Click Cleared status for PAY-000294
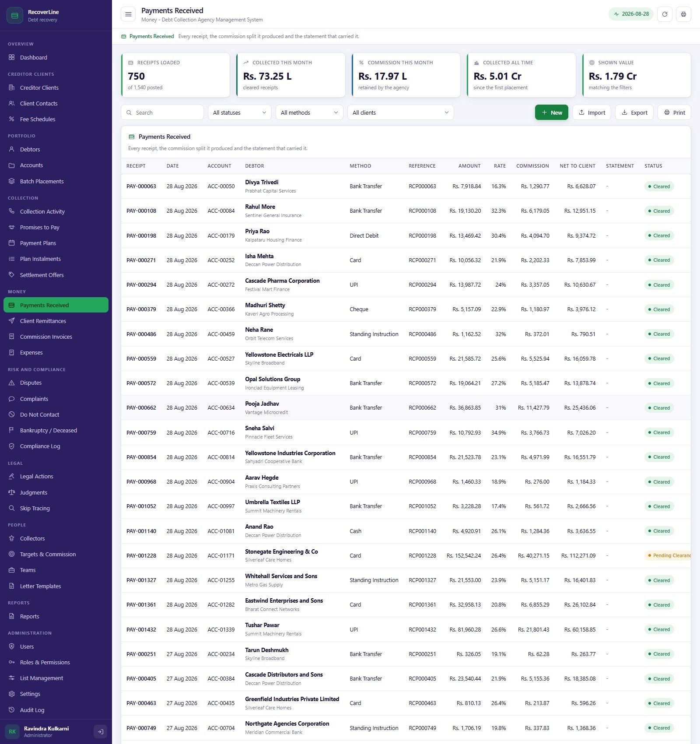700x744 pixels. pyautogui.click(x=659, y=285)
